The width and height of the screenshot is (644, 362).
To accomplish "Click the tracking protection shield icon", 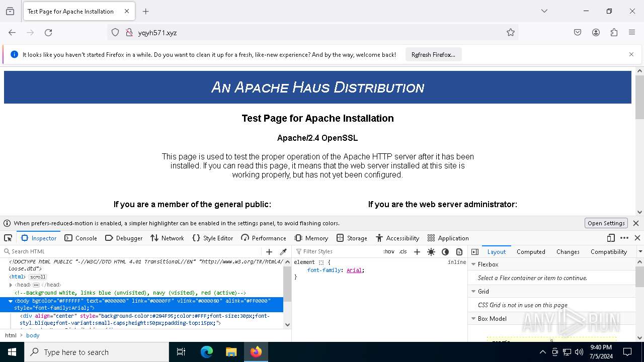I will pos(115,32).
